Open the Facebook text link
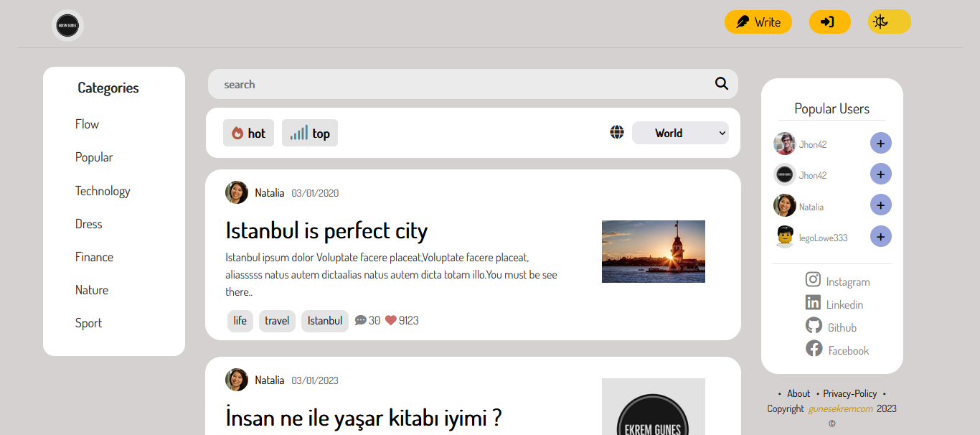Viewport: 980px width, 435px height. click(x=849, y=351)
